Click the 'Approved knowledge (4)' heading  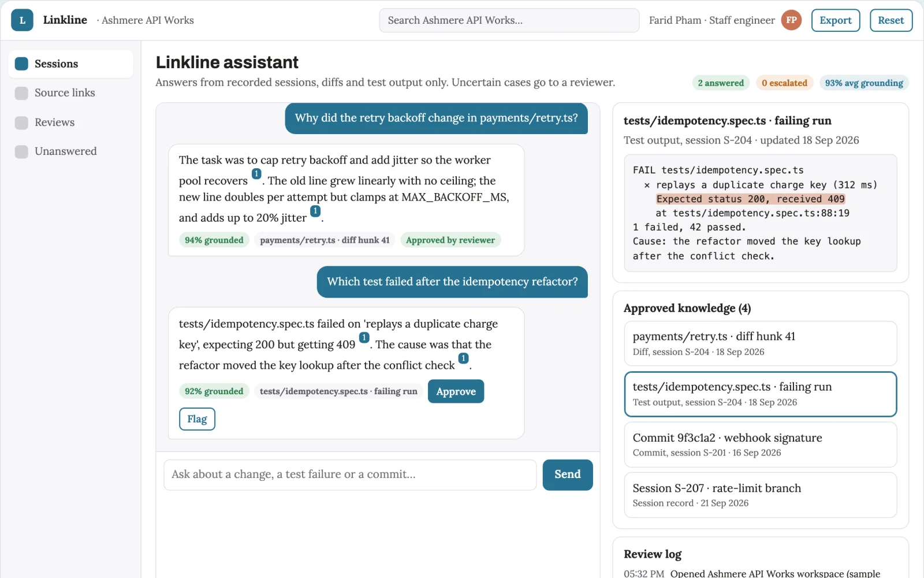(687, 308)
